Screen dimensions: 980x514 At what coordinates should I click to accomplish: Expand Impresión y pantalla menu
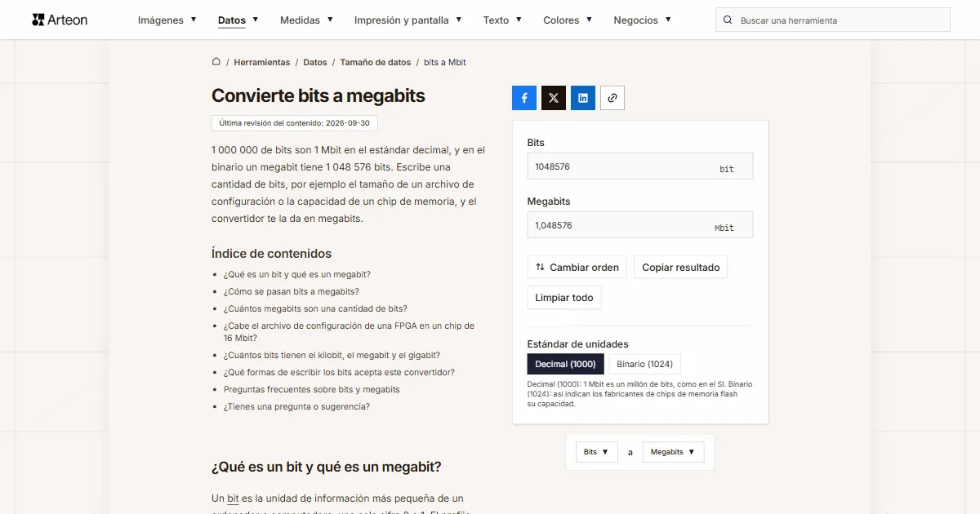pyautogui.click(x=408, y=20)
